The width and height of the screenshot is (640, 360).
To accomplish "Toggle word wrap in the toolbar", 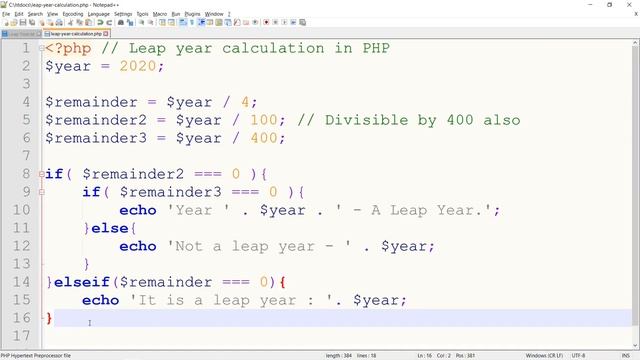I will [183, 22].
